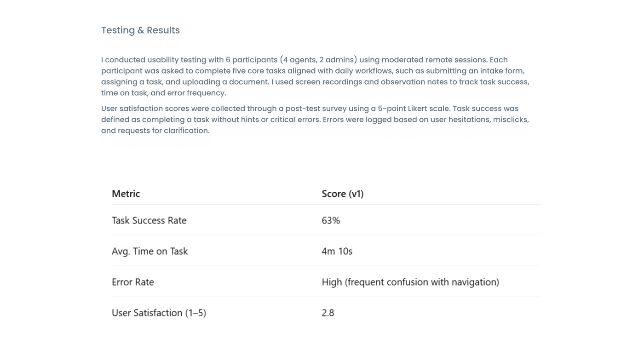Select the Task Success Rate row label
The image size is (644, 338).
149,220
